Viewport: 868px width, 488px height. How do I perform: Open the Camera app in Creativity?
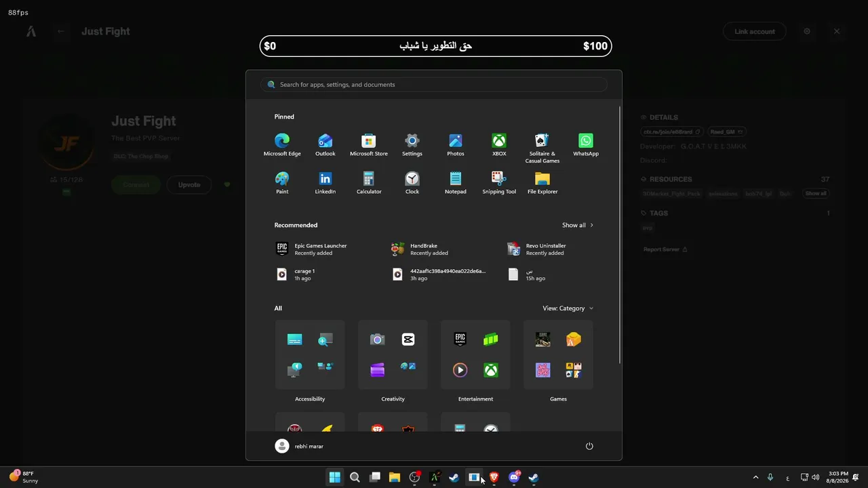tap(378, 340)
